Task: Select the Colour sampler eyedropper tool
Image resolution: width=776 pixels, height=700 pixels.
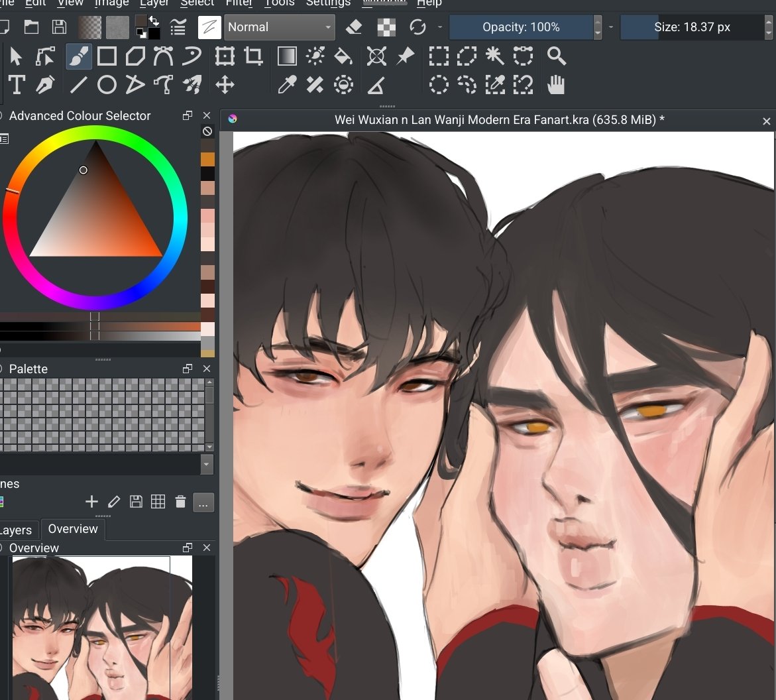Action: pos(287,85)
